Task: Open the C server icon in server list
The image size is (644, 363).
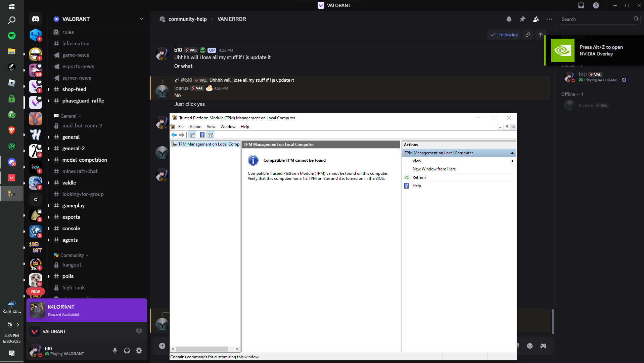Action: pos(36,199)
